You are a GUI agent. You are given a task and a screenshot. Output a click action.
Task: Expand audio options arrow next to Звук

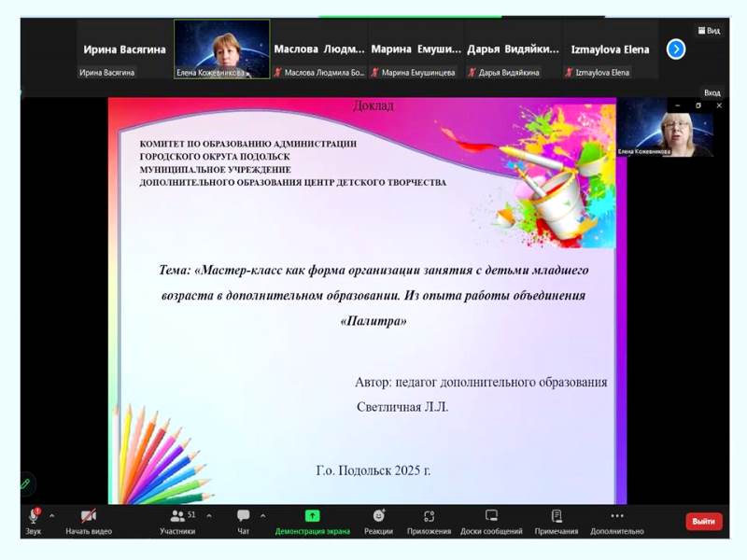[x=52, y=515]
